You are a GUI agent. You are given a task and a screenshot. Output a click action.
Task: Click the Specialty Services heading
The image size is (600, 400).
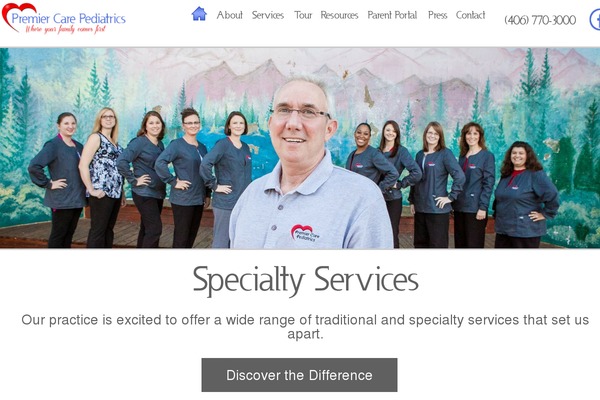click(x=305, y=280)
